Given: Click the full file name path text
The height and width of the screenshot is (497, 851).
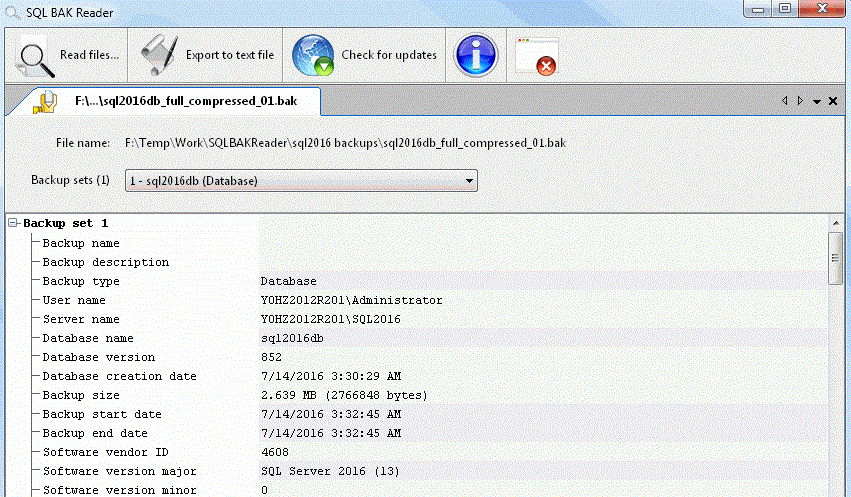Looking at the screenshot, I should tap(345, 143).
